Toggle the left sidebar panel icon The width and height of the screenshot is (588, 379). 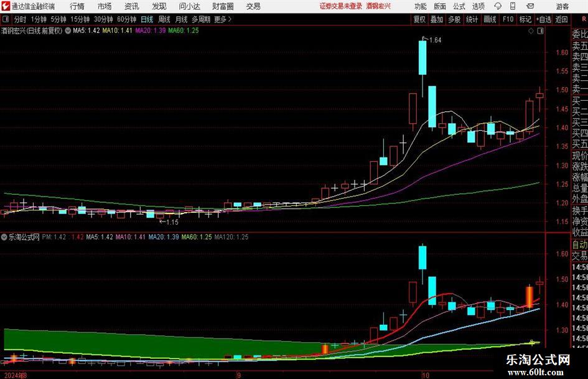pyautogui.click(x=5, y=19)
